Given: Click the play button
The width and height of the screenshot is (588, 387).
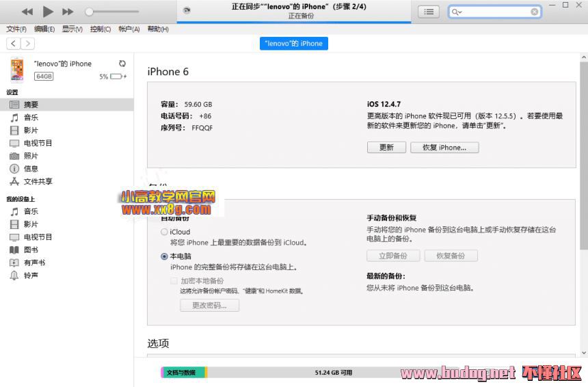Looking at the screenshot, I should (x=48, y=12).
